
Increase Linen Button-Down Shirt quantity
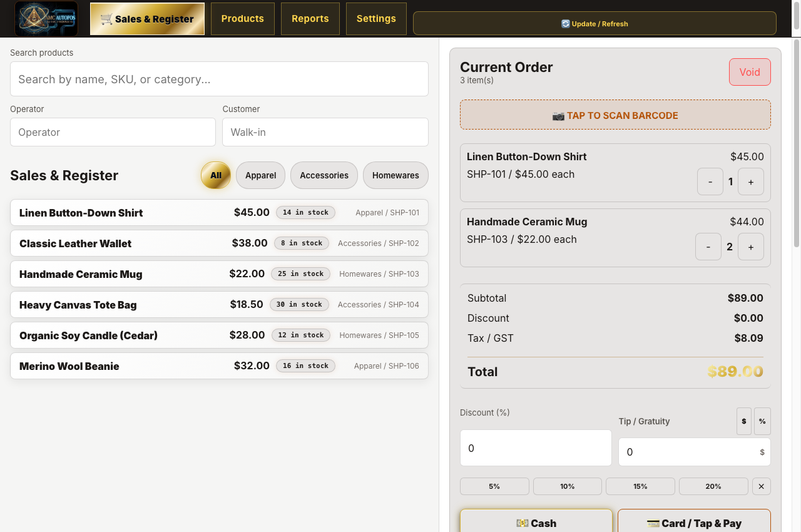[751, 182]
